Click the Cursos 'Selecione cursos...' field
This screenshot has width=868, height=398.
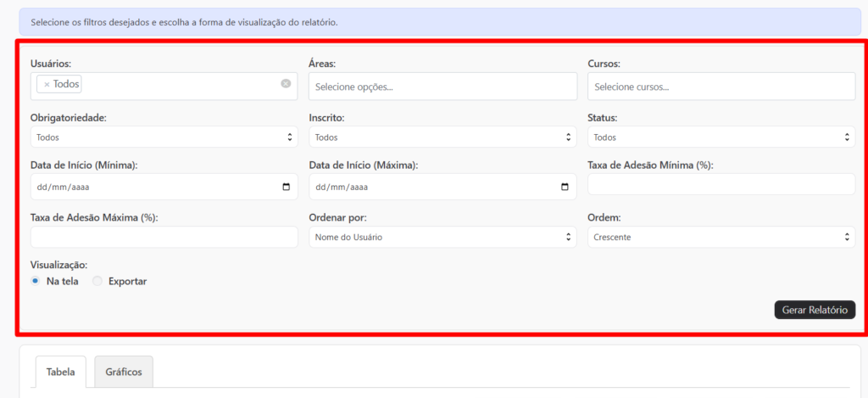coord(721,87)
